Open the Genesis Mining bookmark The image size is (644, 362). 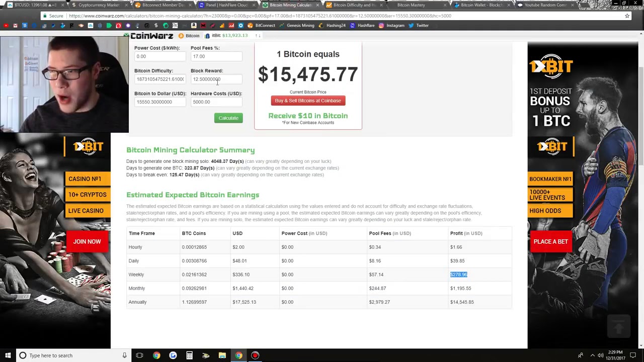click(297, 26)
